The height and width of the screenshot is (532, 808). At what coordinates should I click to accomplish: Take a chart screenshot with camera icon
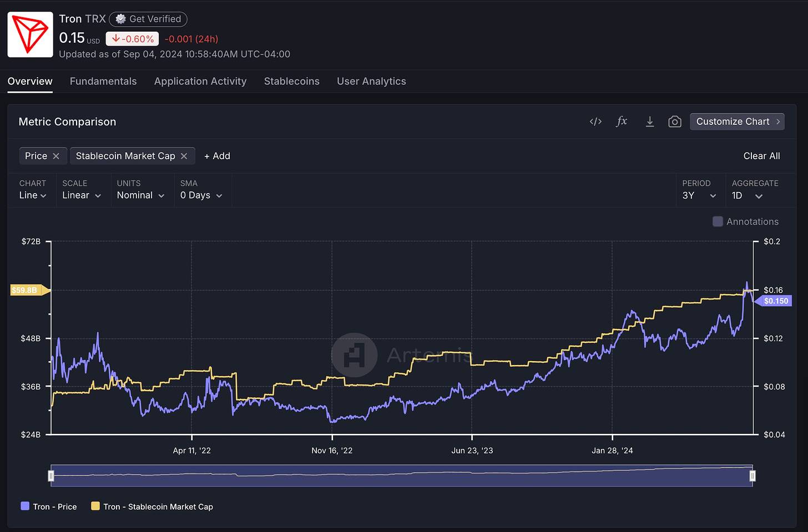pyautogui.click(x=674, y=121)
